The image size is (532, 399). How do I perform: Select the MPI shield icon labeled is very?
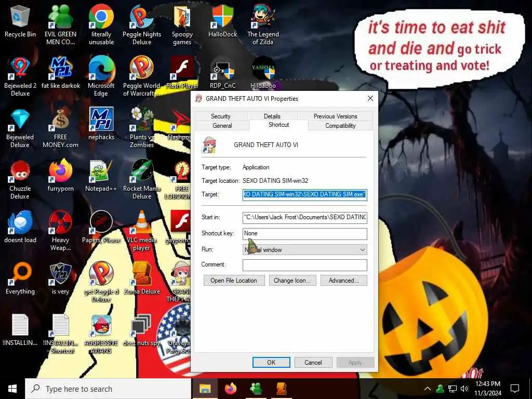pos(60,278)
